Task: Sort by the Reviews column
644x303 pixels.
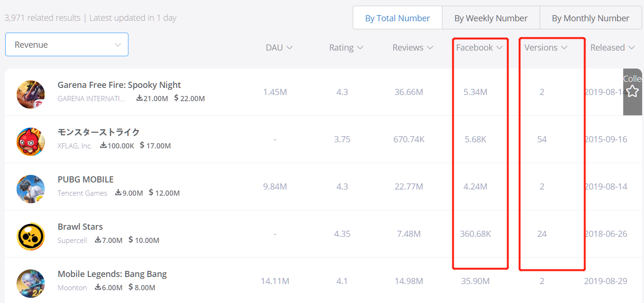Action: (413, 47)
